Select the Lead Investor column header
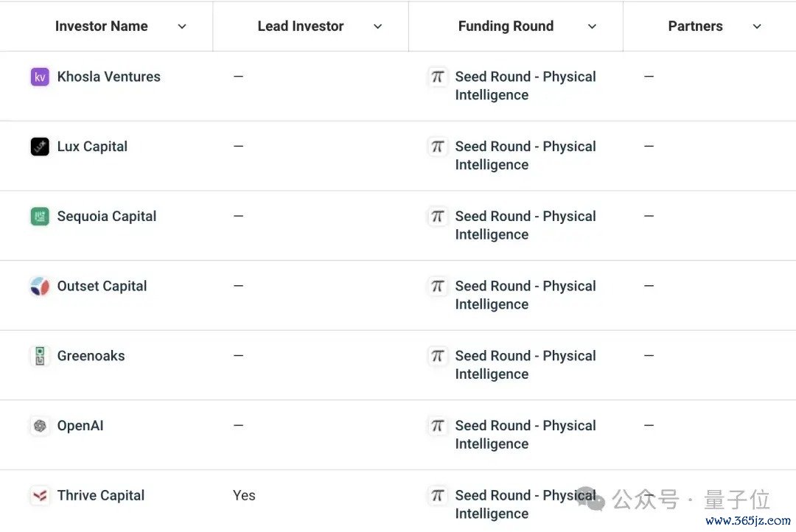The image size is (796, 532). pos(301,26)
